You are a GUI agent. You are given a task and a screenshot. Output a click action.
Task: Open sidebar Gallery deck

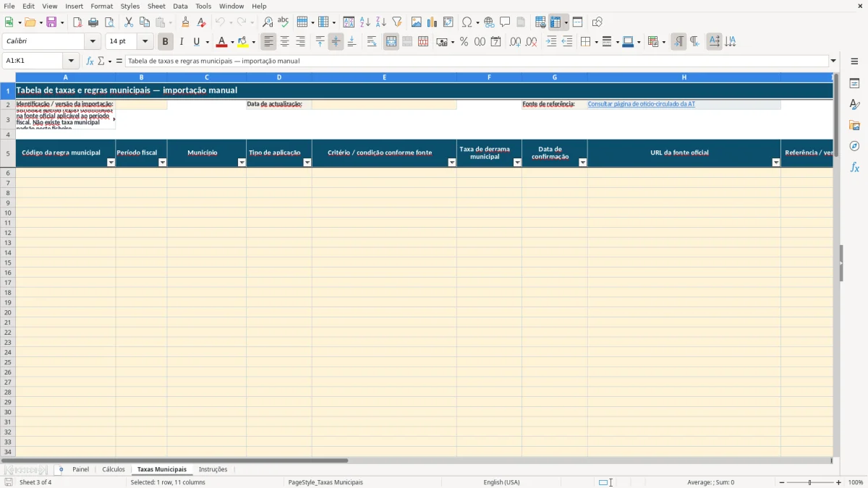(x=854, y=126)
